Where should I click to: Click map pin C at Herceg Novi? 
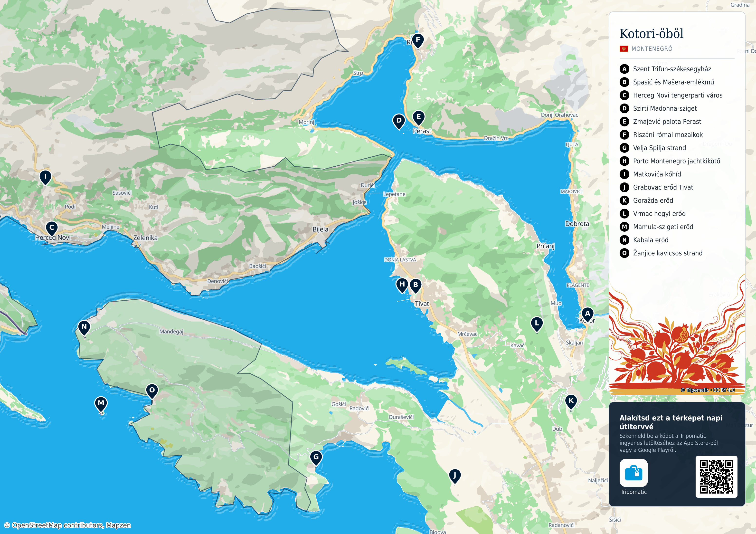coord(52,228)
